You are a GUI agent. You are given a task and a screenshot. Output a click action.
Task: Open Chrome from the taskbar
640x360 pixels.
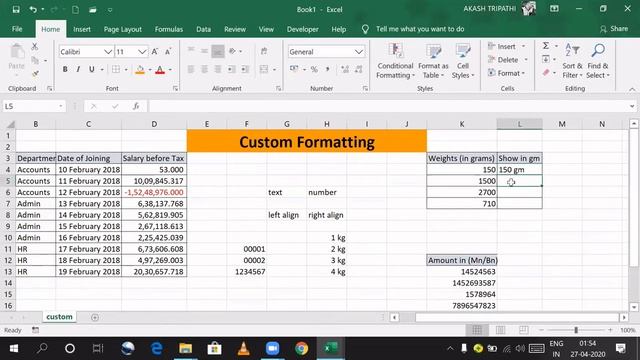(302, 349)
